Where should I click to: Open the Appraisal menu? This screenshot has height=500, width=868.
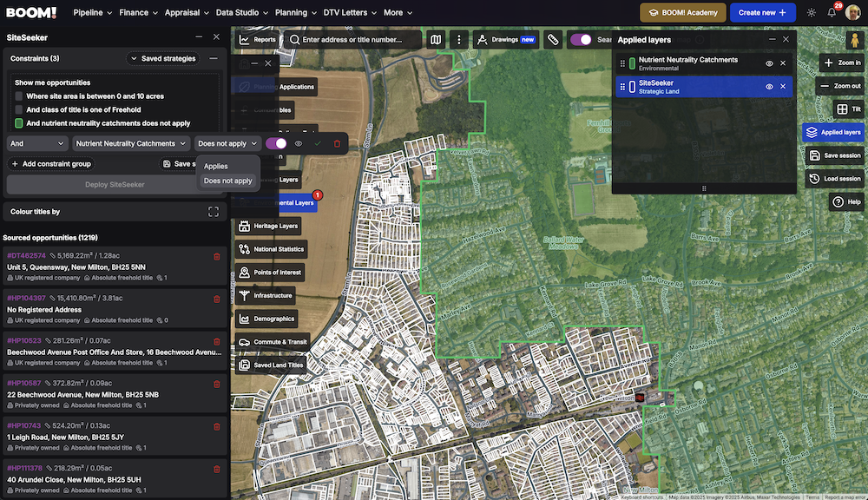tap(187, 12)
